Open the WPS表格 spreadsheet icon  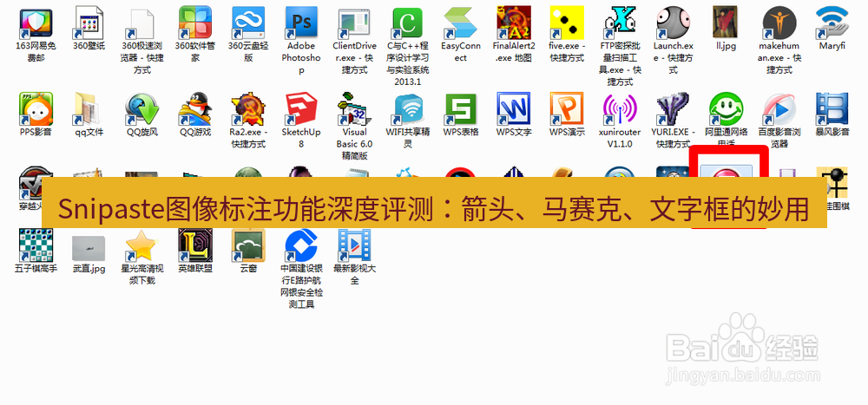tap(461, 109)
